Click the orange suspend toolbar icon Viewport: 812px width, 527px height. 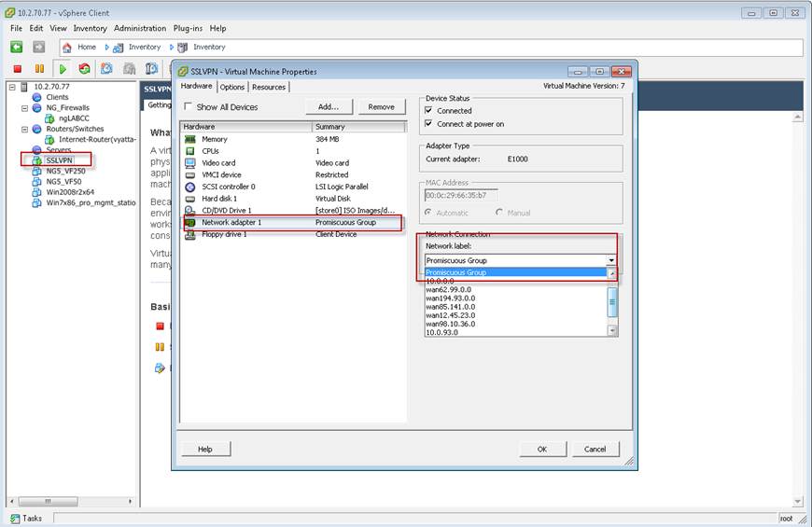(39, 68)
